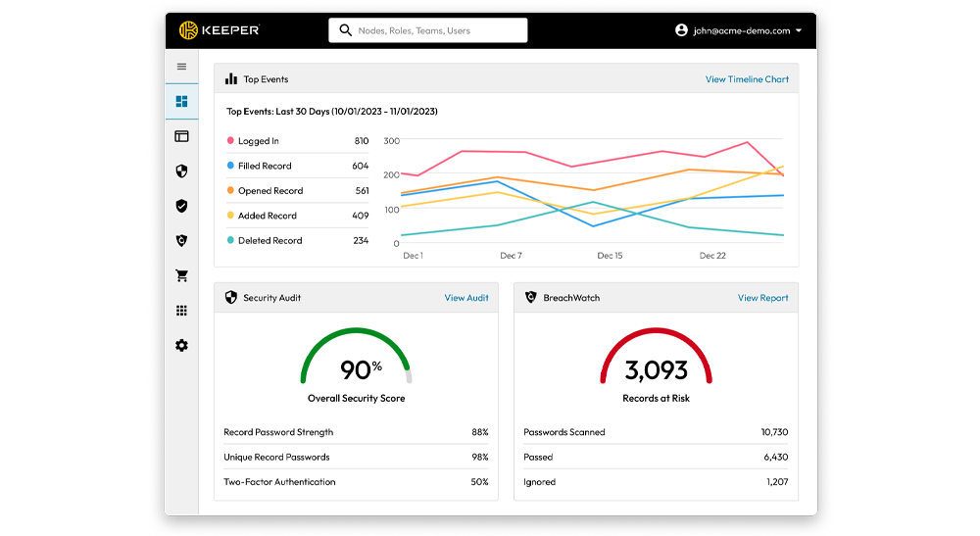The width and height of the screenshot is (980, 536).
Task: Click the user account avatar icon
Action: click(681, 30)
